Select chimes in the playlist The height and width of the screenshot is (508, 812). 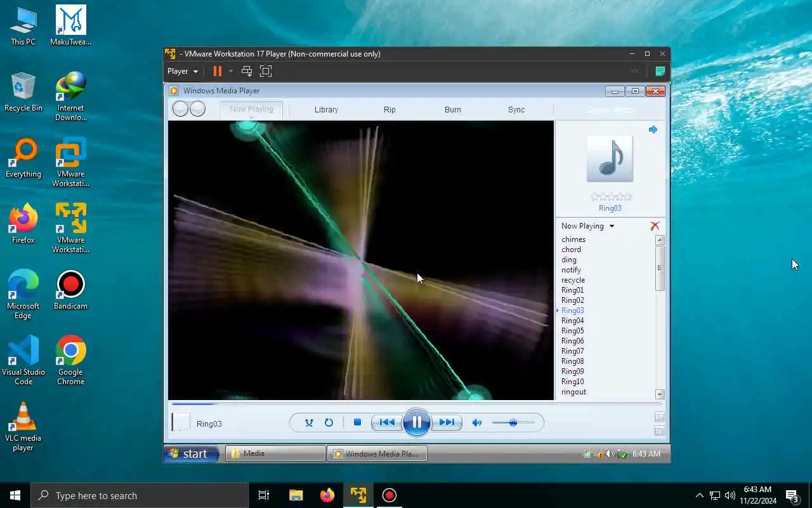coord(573,239)
